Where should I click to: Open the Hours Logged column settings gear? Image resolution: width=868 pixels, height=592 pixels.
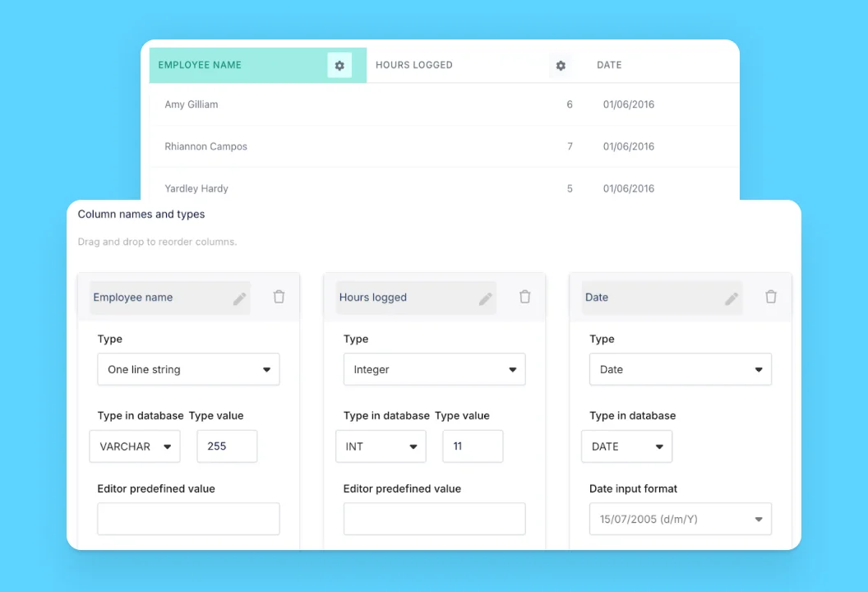561,65
